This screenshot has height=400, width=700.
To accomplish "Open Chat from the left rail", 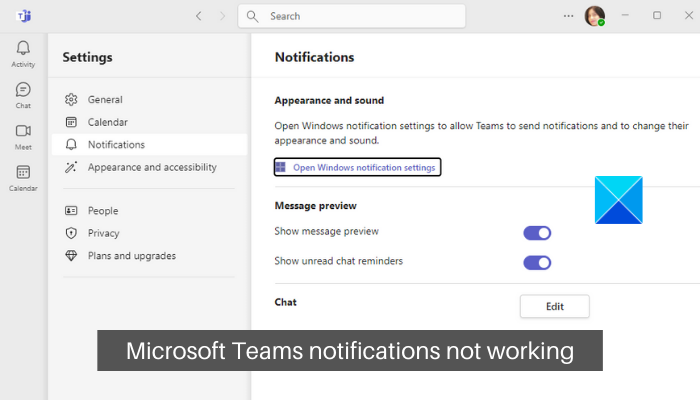I will (23, 95).
